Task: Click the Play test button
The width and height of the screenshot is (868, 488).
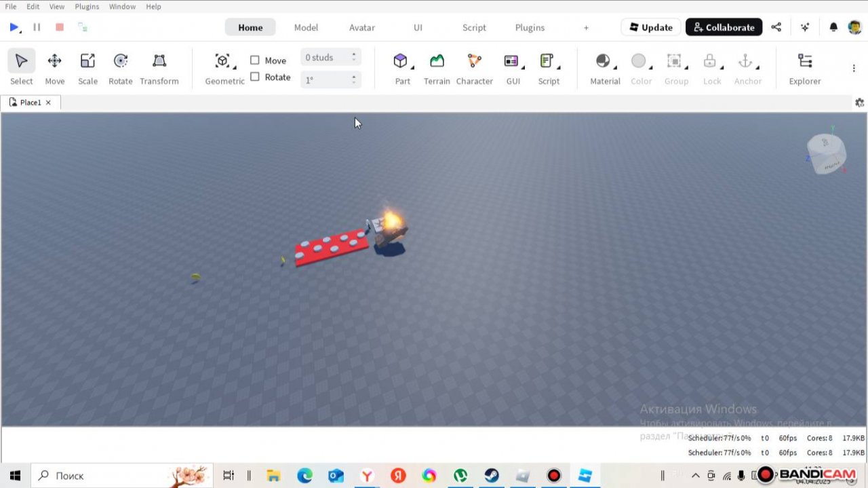Action: [x=14, y=27]
